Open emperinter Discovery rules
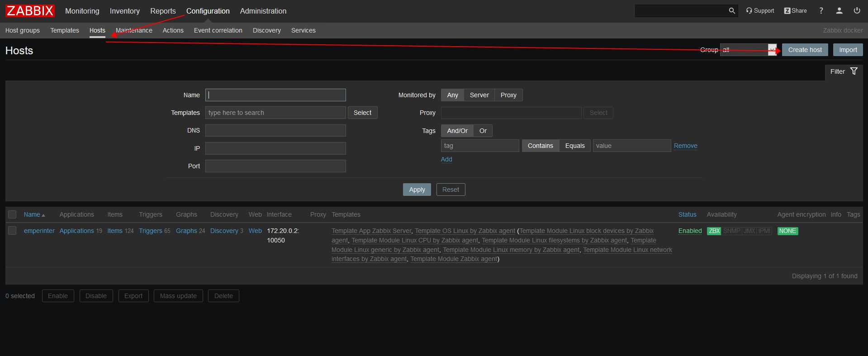The image size is (868, 356). point(224,231)
